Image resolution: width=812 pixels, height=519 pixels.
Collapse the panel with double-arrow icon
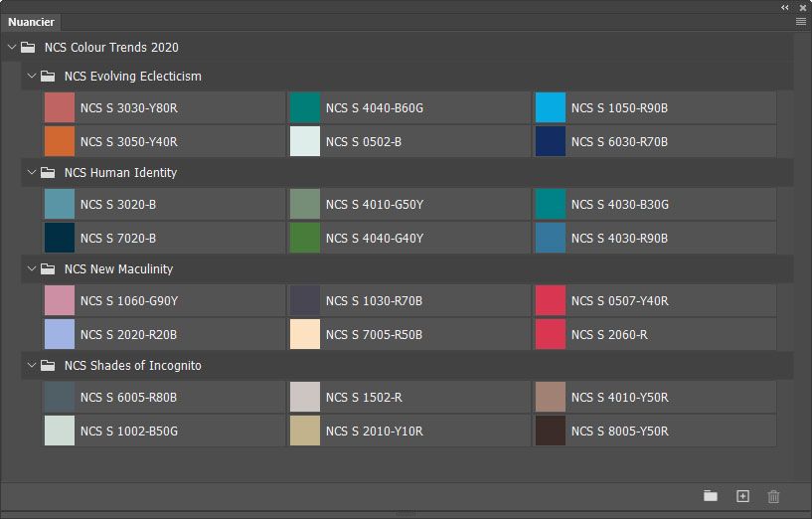[x=785, y=7]
